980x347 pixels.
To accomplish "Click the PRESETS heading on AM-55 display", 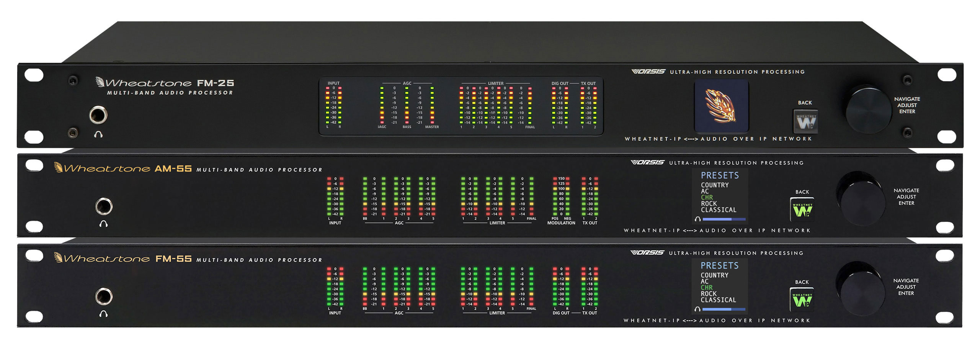I will click(x=720, y=175).
